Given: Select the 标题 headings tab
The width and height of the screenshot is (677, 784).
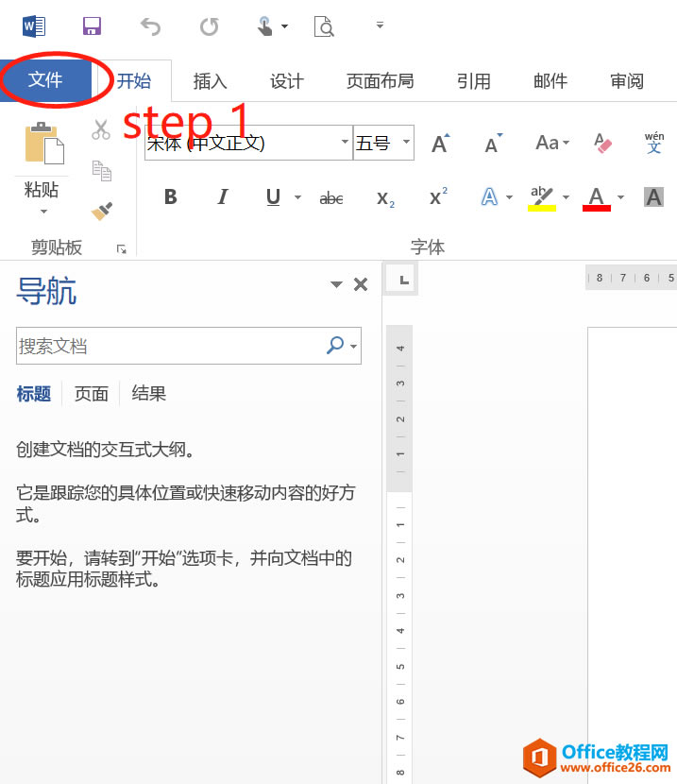Looking at the screenshot, I should pyautogui.click(x=34, y=394).
